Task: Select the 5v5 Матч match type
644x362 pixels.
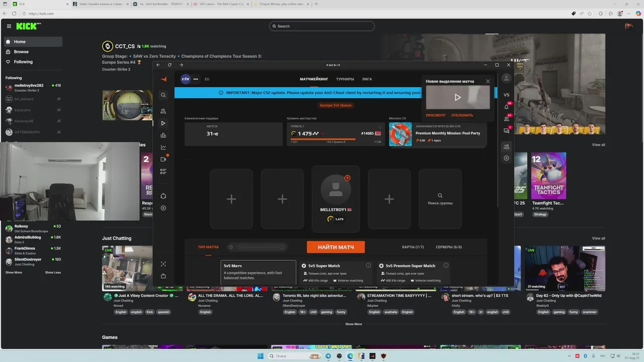Action: click(258, 273)
